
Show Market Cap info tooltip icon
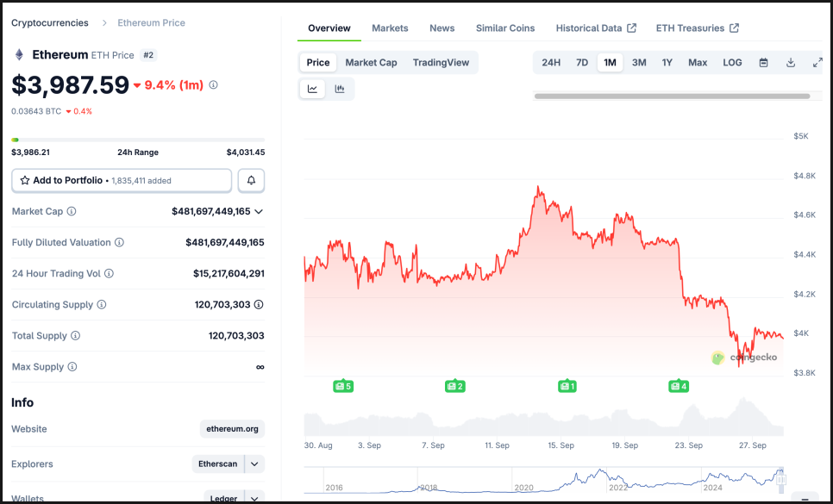pyautogui.click(x=72, y=211)
